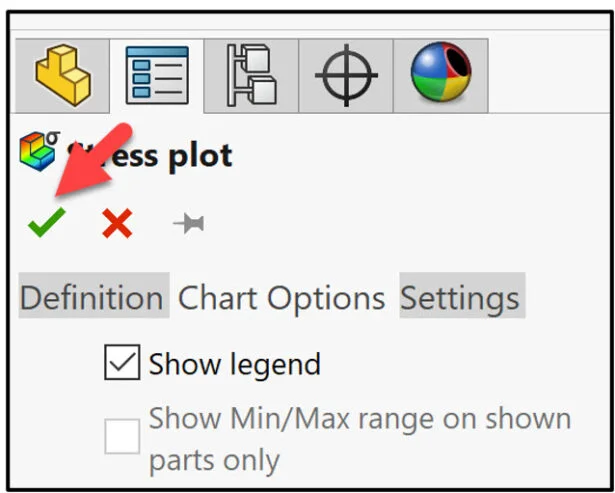Screen dimensions: 615x493
Task: Uncheck the Show legend checkbox
Action: click(122, 363)
